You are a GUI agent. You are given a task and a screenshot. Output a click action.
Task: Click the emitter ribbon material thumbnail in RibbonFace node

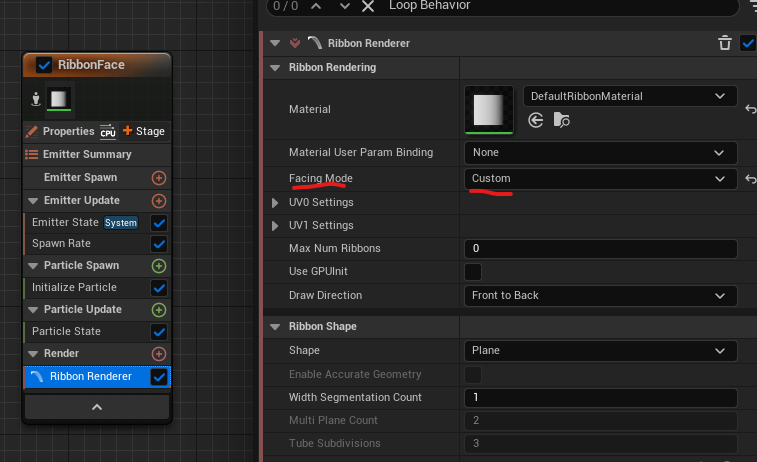pos(59,99)
